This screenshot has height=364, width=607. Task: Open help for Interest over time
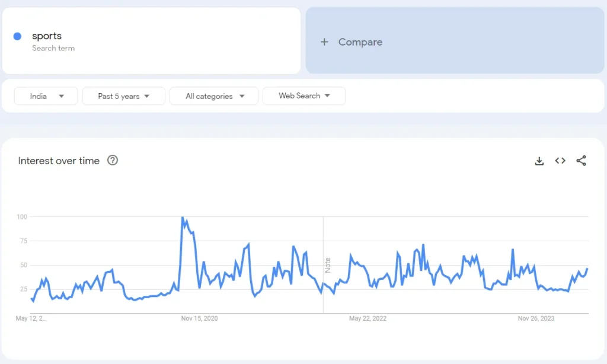click(x=113, y=160)
